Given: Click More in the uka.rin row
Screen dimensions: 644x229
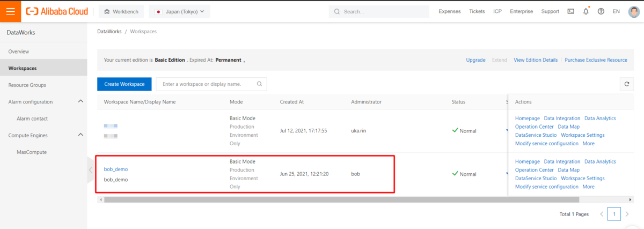Looking at the screenshot, I should pos(589,143).
